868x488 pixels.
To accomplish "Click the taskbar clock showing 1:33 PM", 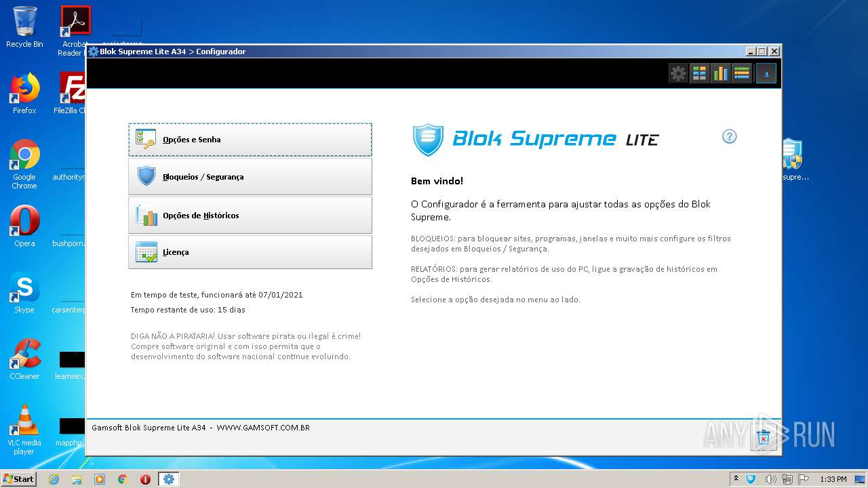I will click(x=833, y=479).
